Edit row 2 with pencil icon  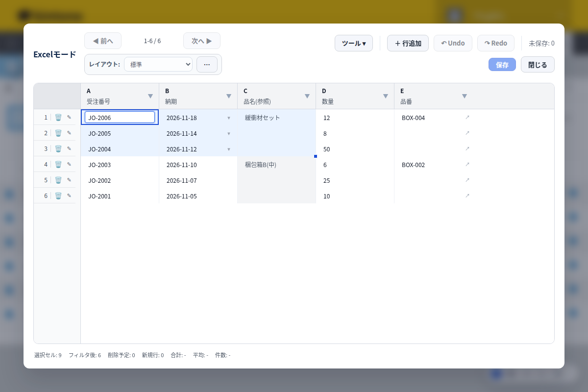point(69,133)
